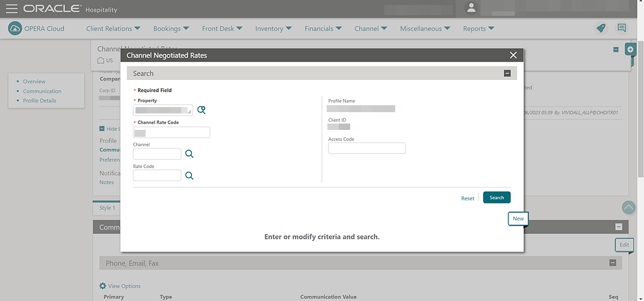This screenshot has width=644, height=301.
Task: Expand the Bookings dropdown menu
Action: [171, 29]
